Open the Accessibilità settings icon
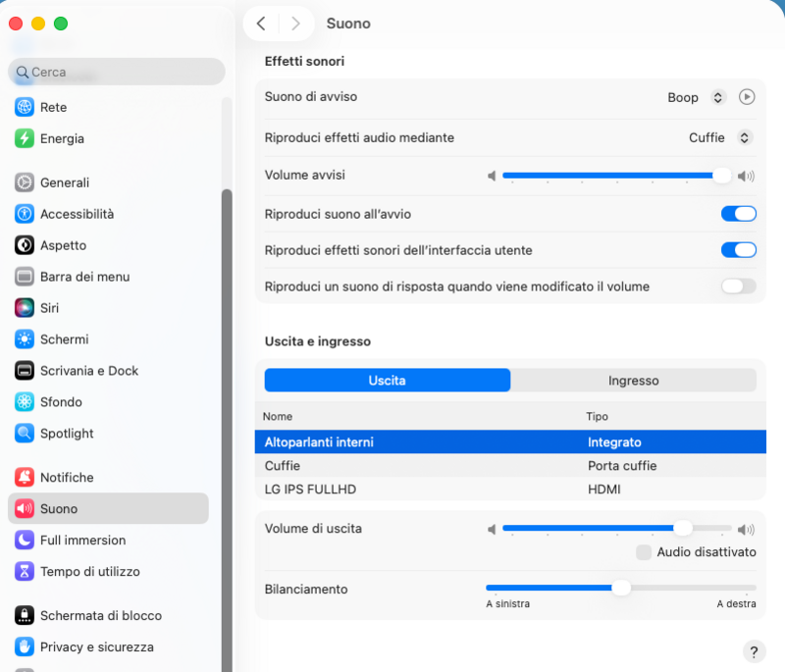 click(25, 214)
